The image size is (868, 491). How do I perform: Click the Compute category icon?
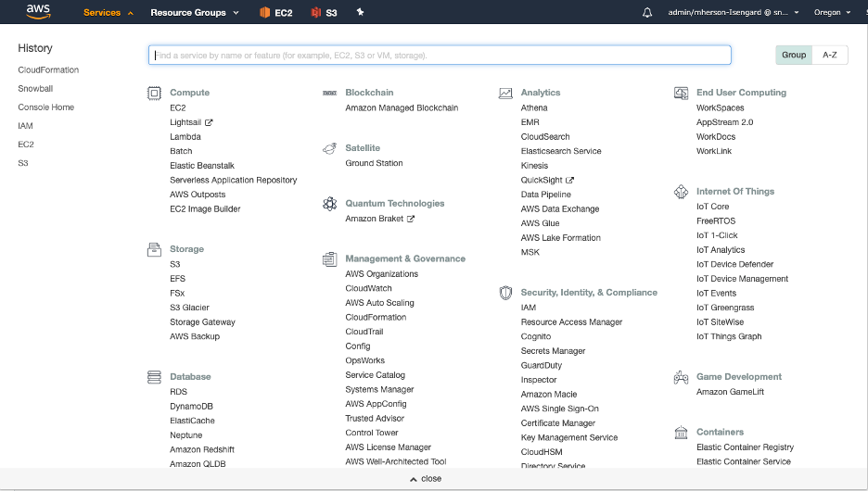[154, 93]
